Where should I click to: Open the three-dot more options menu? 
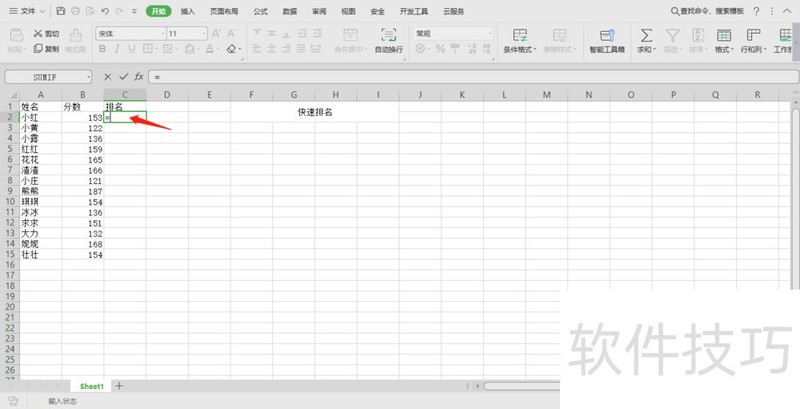(772, 11)
